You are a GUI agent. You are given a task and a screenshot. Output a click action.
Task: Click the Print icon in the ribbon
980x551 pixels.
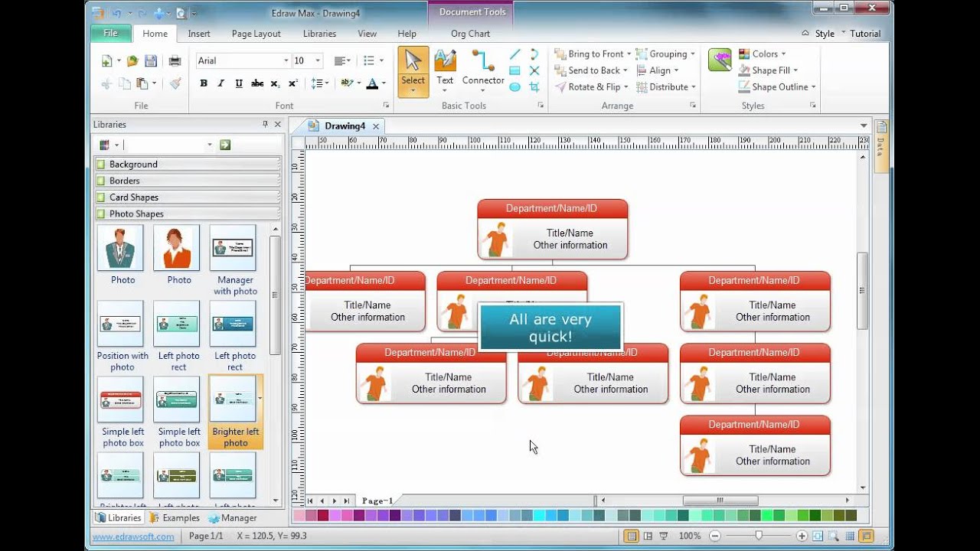(x=175, y=61)
